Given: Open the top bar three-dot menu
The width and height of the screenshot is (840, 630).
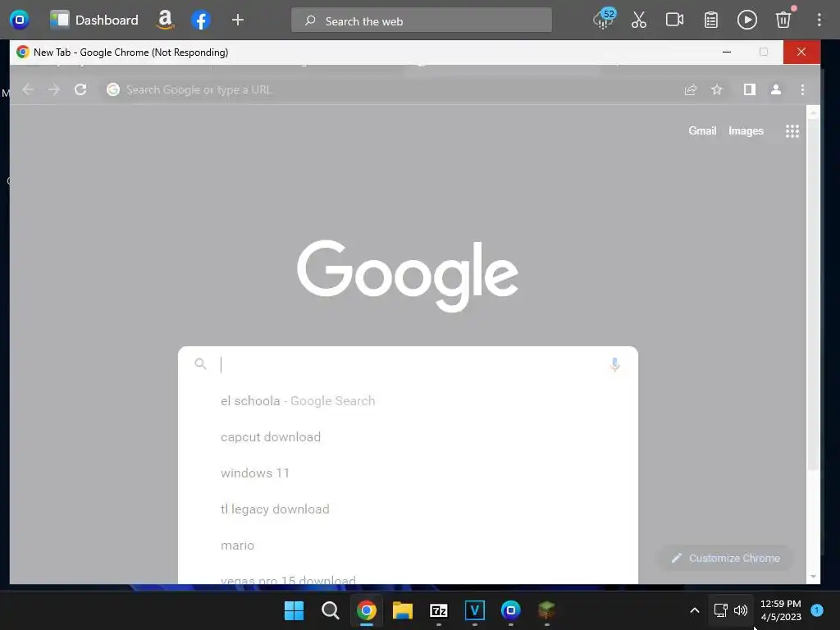Looking at the screenshot, I should pyautogui.click(x=819, y=21).
